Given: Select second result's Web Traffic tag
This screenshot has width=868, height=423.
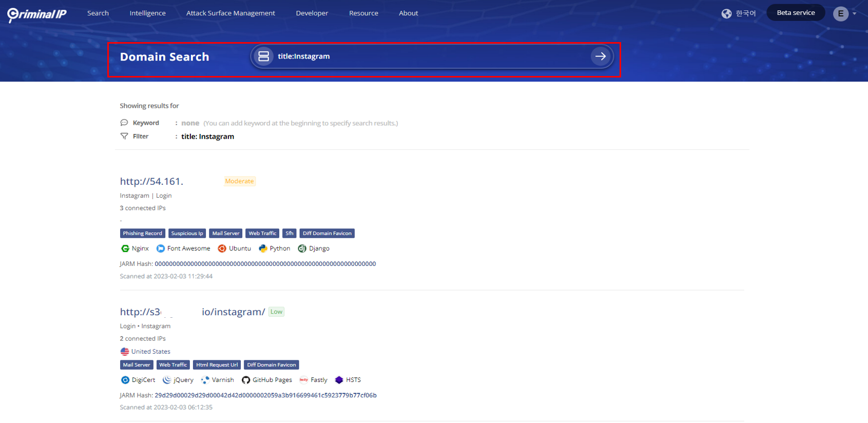Looking at the screenshot, I should [x=173, y=365].
